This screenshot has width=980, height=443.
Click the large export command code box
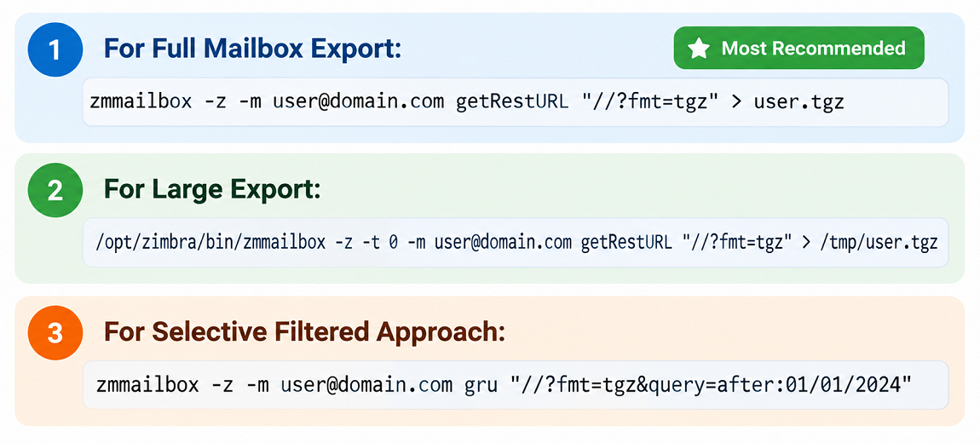[x=516, y=243]
